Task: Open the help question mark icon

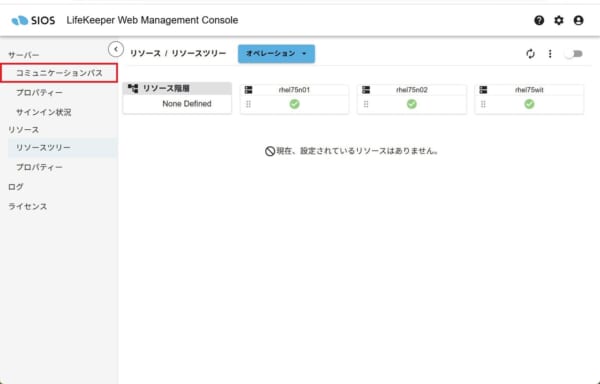Action: coord(539,20)
